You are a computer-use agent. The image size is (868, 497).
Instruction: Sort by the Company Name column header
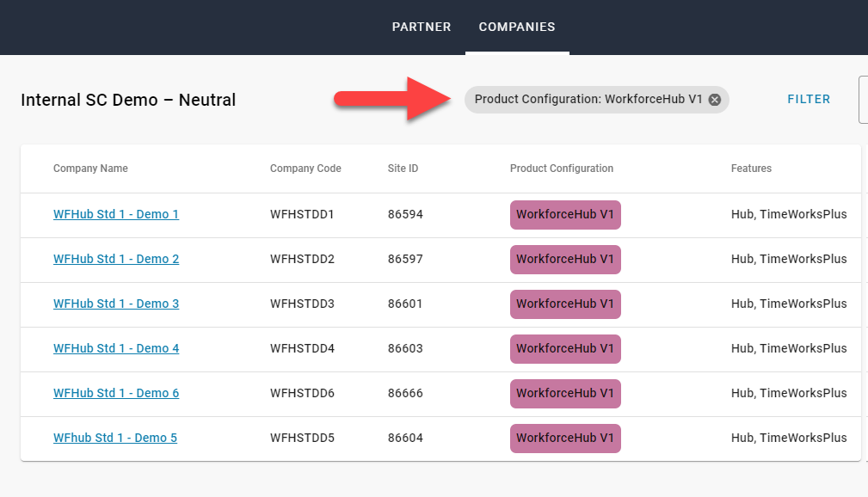tap(90, 169)
